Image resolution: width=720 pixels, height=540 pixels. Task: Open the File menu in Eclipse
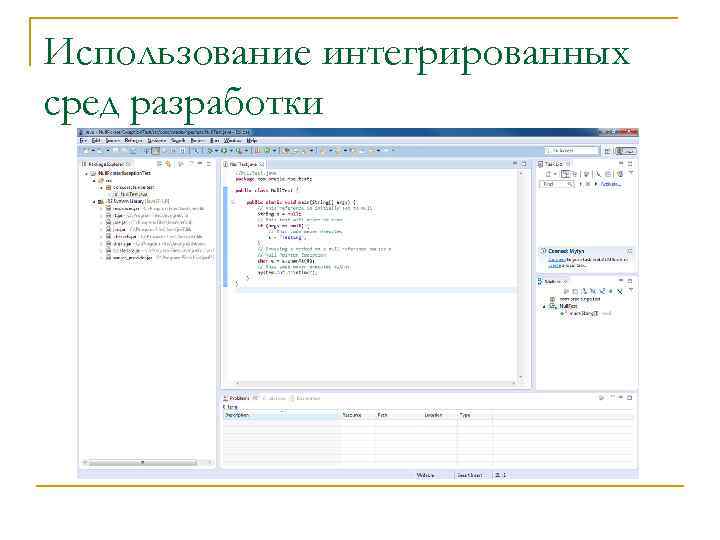pos(83,141)
